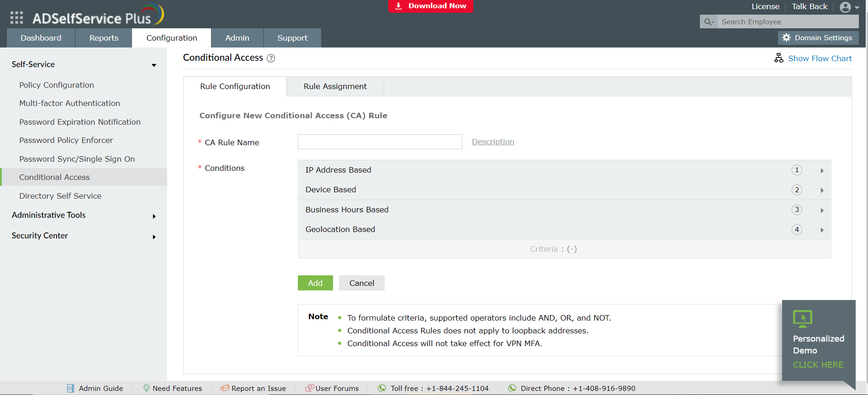Viewport: 868px width, 395px height.
Task: Expand Device Based condition
Action: pyautogui.click(x=822, y=190)
